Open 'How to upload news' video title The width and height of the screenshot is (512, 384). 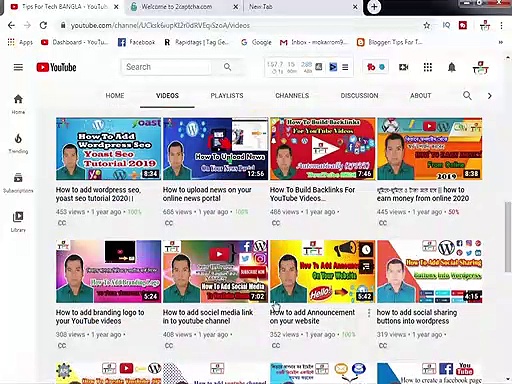pos(207,194)
